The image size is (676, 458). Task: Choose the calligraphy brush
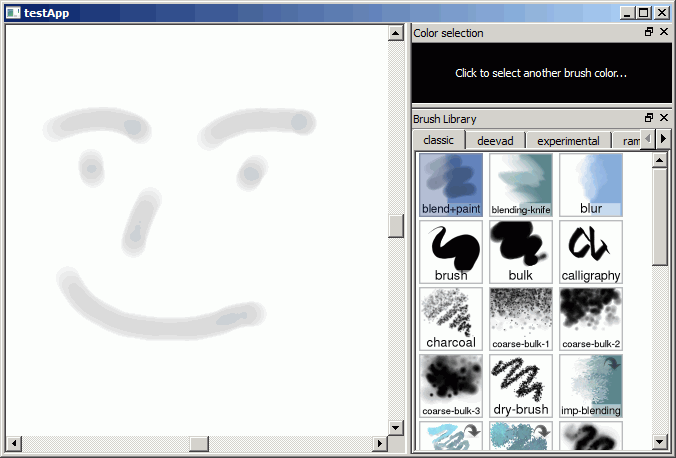click(x=591, y=252)
